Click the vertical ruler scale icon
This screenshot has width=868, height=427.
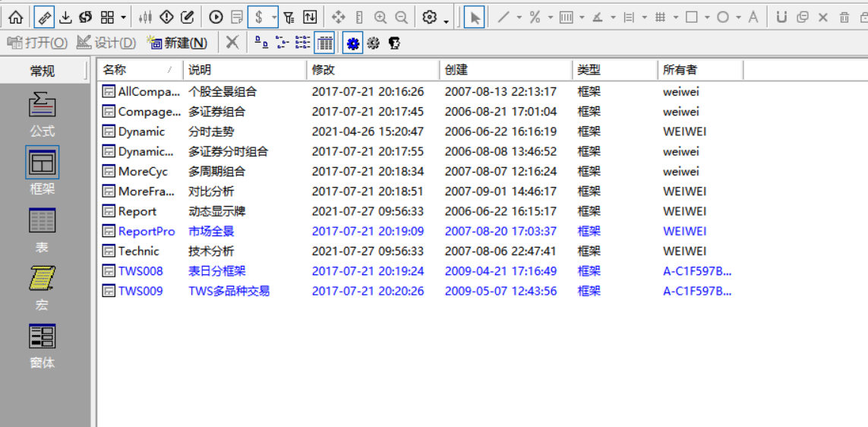[x=358, y=17]
